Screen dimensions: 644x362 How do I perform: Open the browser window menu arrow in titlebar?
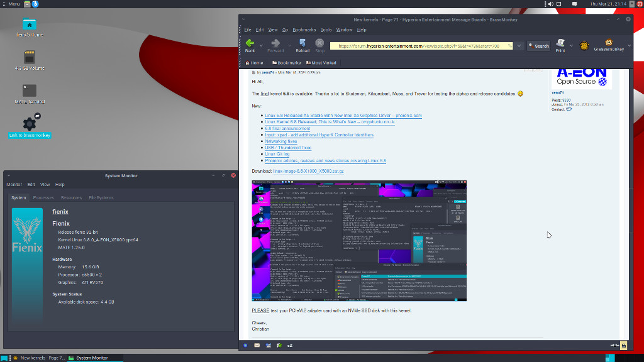pos(243,19)
